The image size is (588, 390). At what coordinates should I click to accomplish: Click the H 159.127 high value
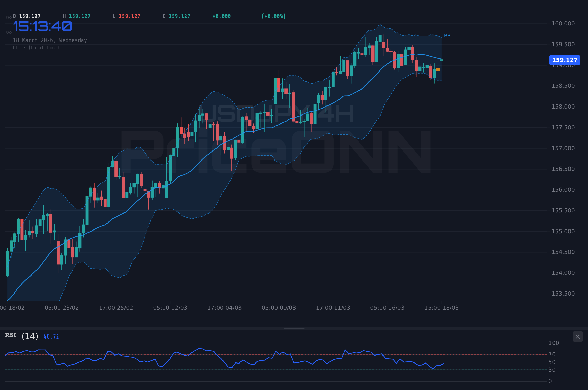tap(77, 16)
